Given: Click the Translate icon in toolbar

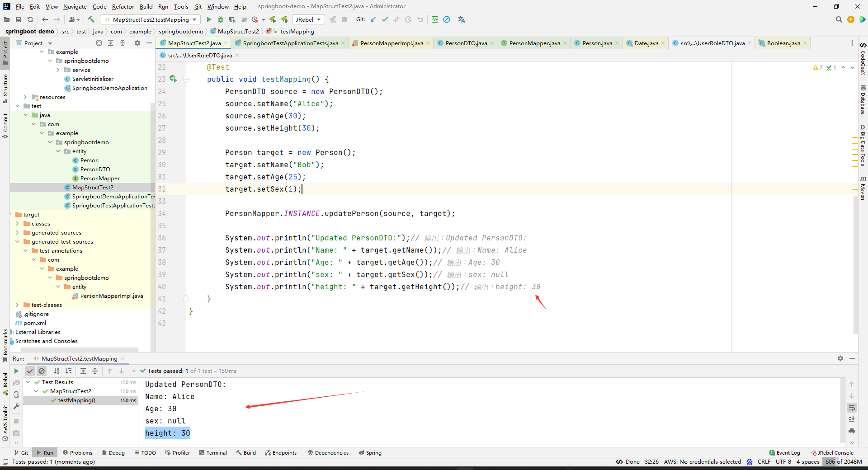Looking at the screenshot, I should [461, 19].
